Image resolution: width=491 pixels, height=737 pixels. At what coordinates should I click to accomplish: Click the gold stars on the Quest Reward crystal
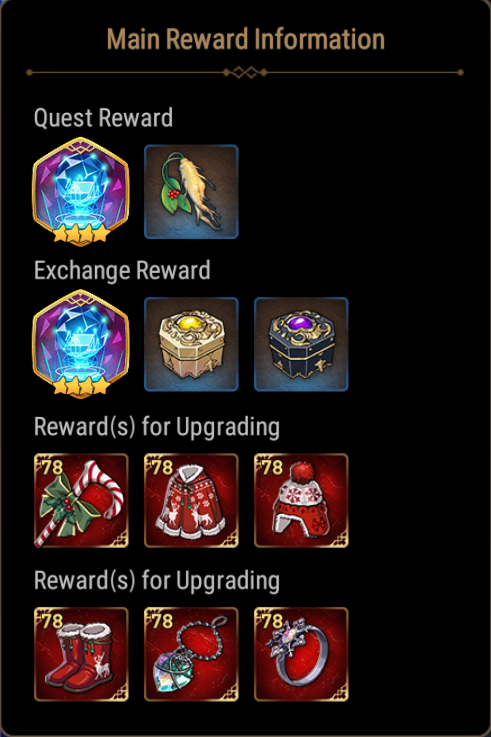(81, 234)
